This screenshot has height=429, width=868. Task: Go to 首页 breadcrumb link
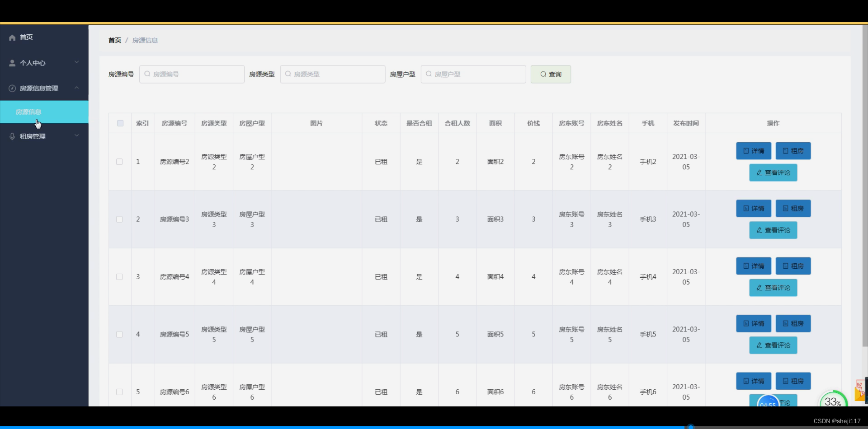click(x=115, y=40)
